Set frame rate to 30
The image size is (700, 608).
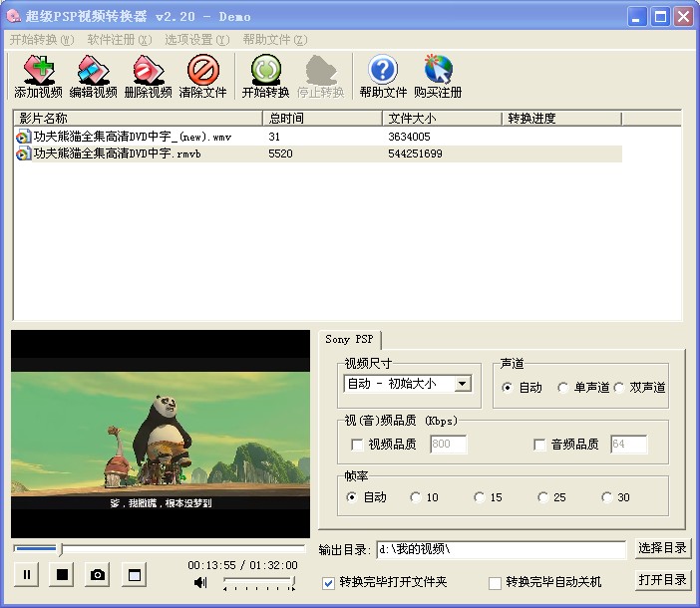[607, 497]
